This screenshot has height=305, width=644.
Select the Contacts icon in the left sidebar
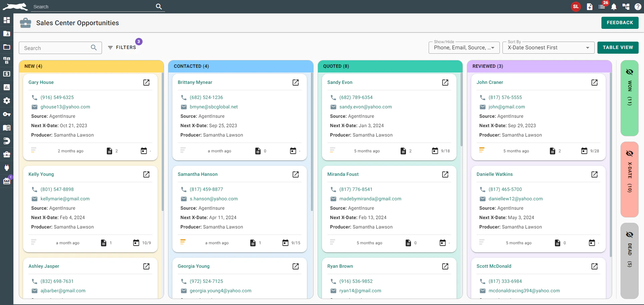coord(7,34)
